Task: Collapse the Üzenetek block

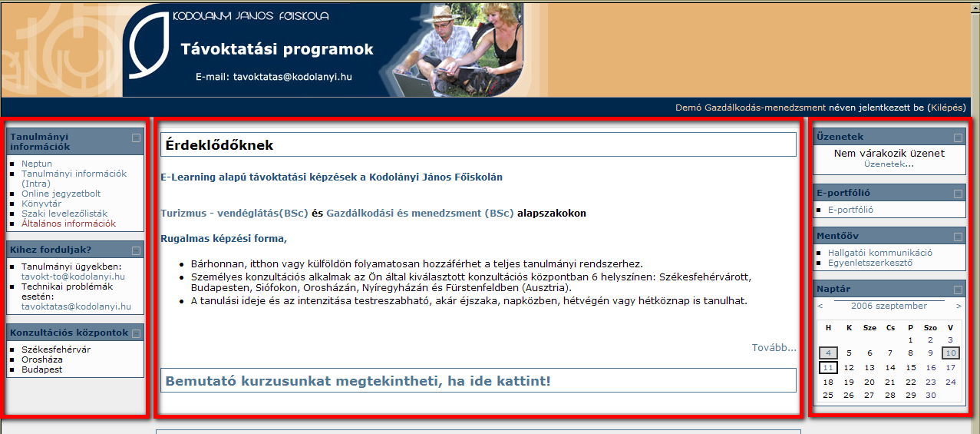Action: (958, 137)
